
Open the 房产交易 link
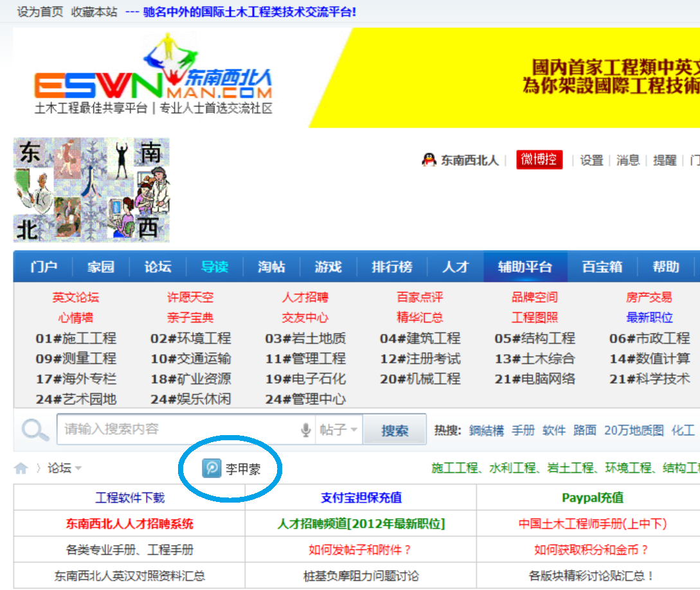[650, 297]
